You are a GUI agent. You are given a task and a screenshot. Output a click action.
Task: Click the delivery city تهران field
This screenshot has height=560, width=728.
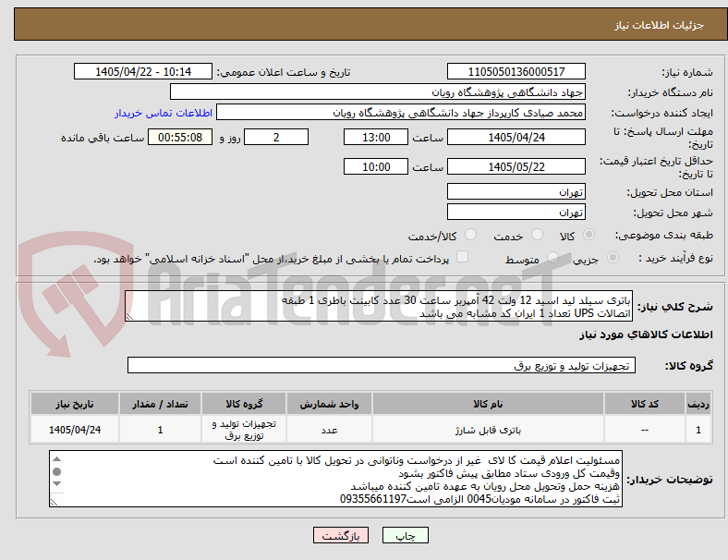pos(516,213)
